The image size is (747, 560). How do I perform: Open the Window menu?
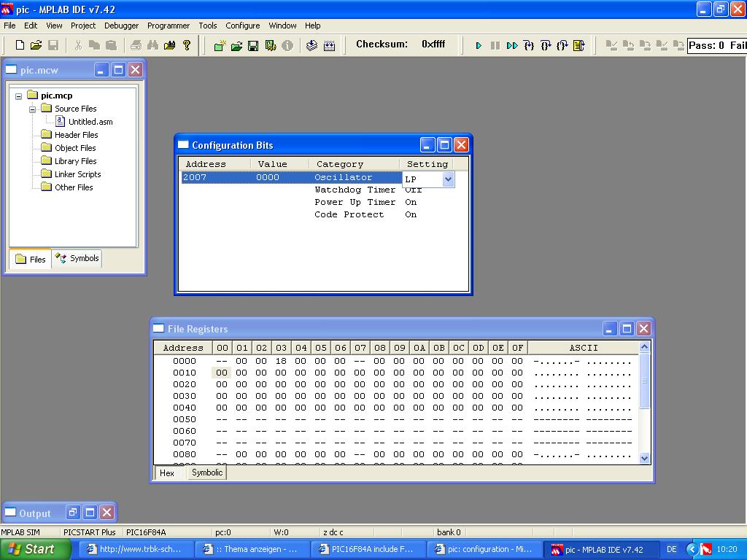click(x=282, y=26)
